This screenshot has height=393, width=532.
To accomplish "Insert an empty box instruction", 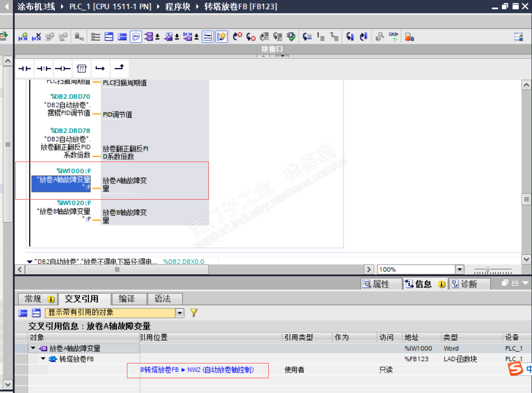I will click(x=81, y=68).
